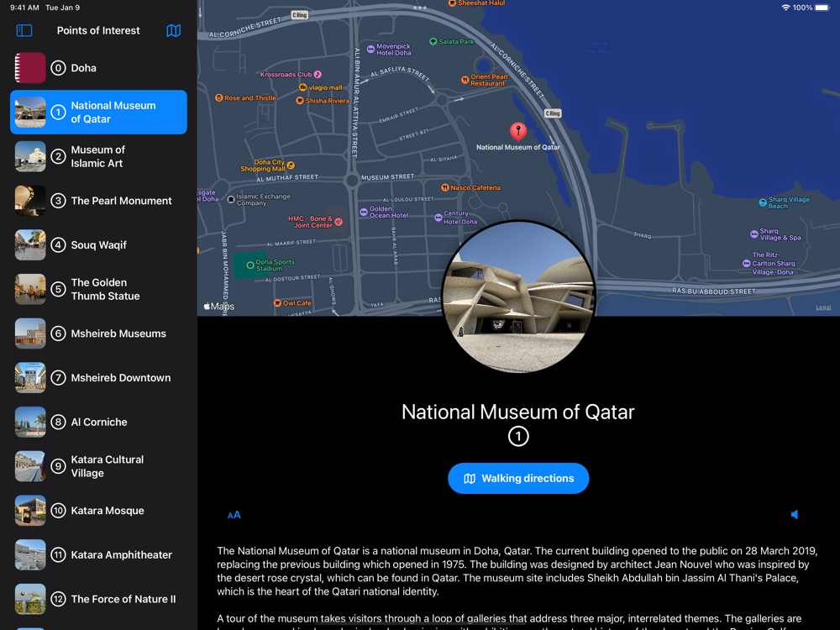Toggle the sidebar panel icon
The height and width of the screenshot is (630, 840).
pyautogui.click(x=24, y=30)
